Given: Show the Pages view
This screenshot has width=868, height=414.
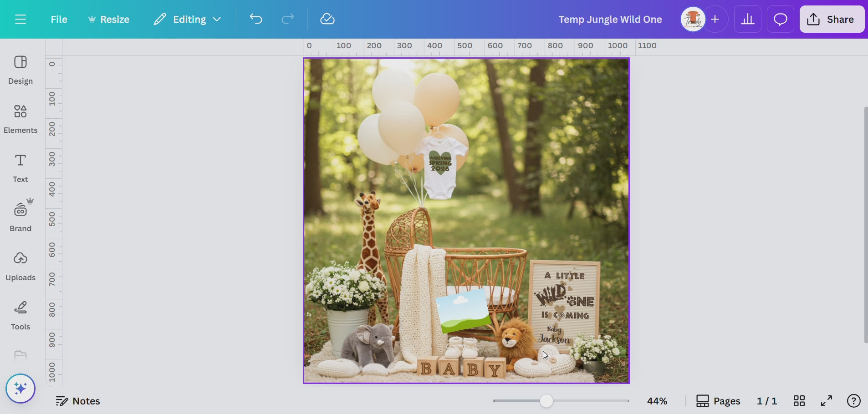Looking at the screenshot, I should click(x=718, y=401).
